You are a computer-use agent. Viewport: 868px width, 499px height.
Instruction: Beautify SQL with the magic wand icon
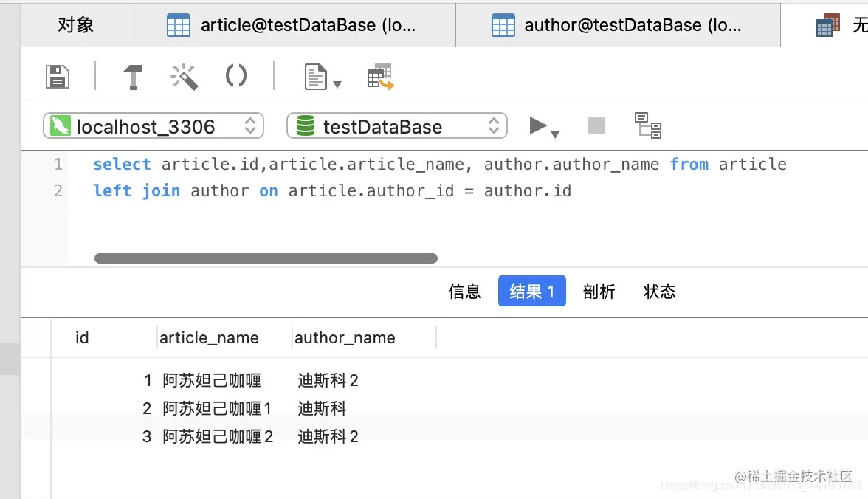coord(185,77)
